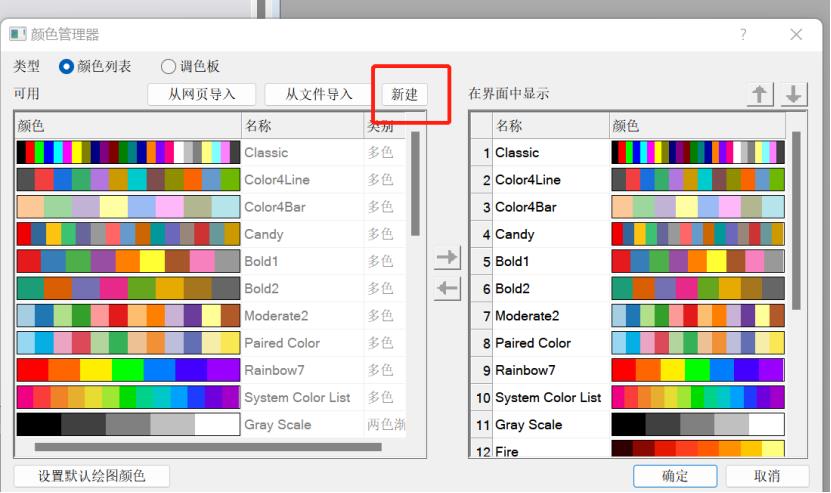
Task: Select Candy color strip in available list
Action: click(128, 234)
